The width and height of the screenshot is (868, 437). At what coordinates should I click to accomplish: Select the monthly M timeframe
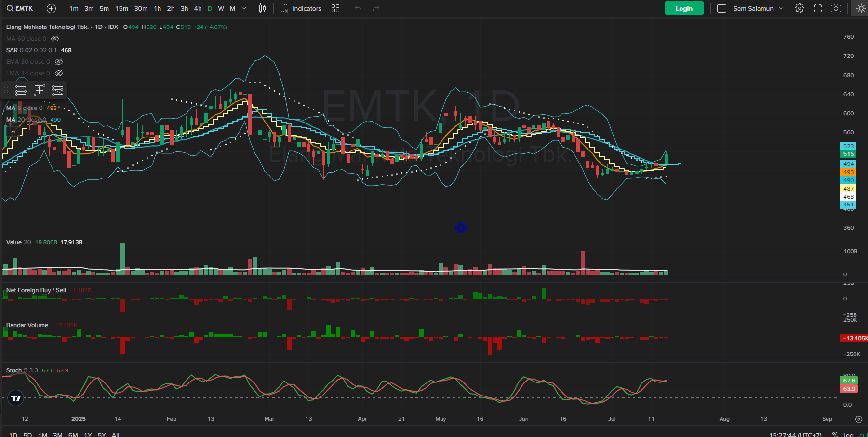pos(232,8)
